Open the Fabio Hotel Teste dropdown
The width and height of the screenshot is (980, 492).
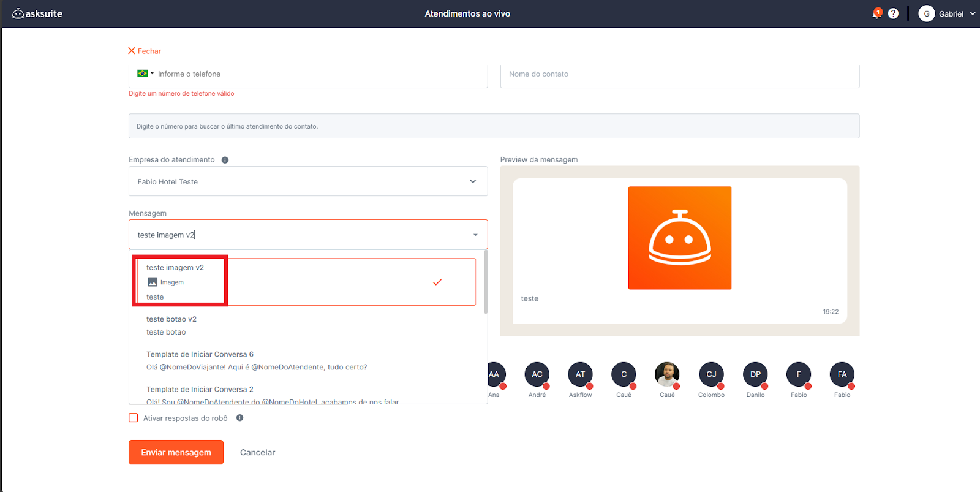click(308, 181)
